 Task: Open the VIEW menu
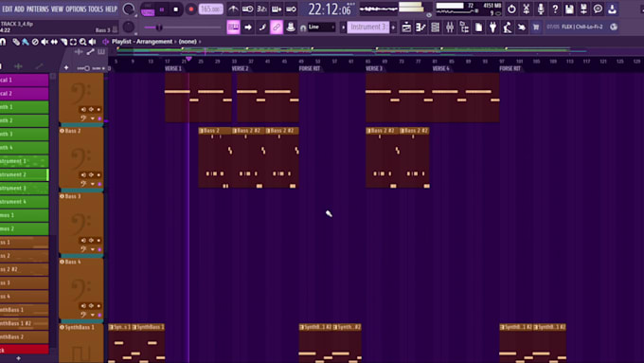[x=57, y=9]
